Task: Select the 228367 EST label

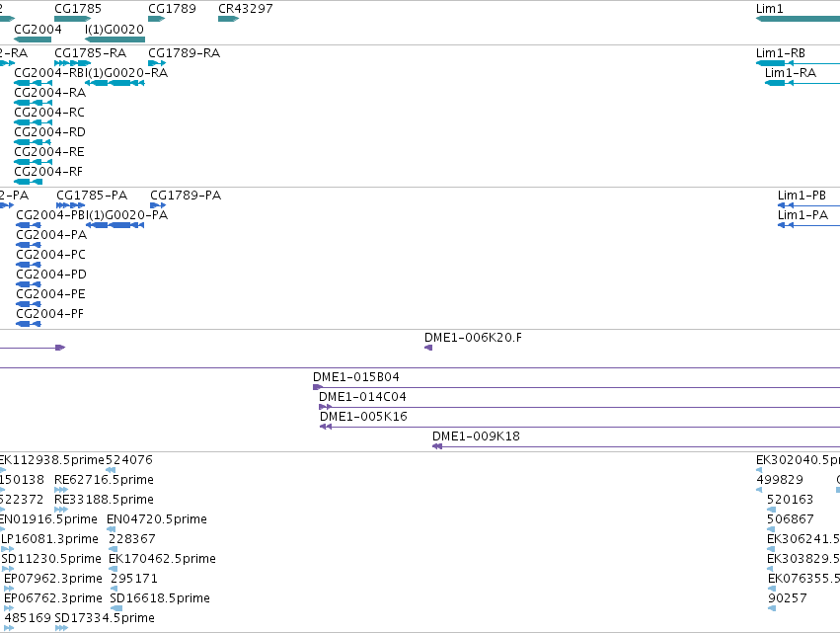Action: click(132, 539)
